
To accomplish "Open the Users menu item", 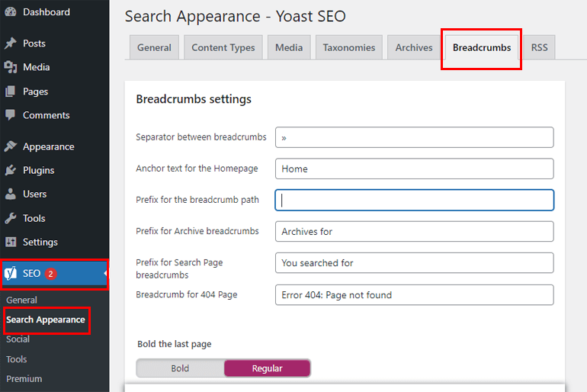I will (x=35, y=194).
